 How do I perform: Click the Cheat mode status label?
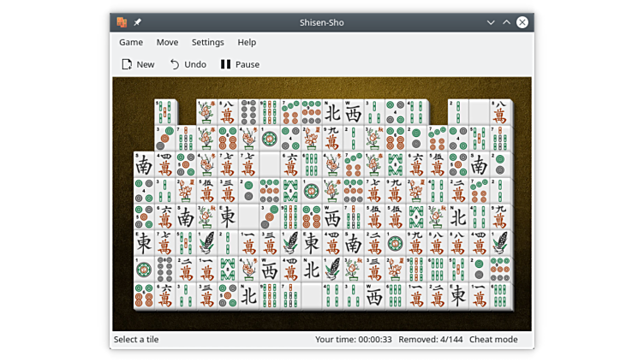pyautogui.click(x=493, y=340)
